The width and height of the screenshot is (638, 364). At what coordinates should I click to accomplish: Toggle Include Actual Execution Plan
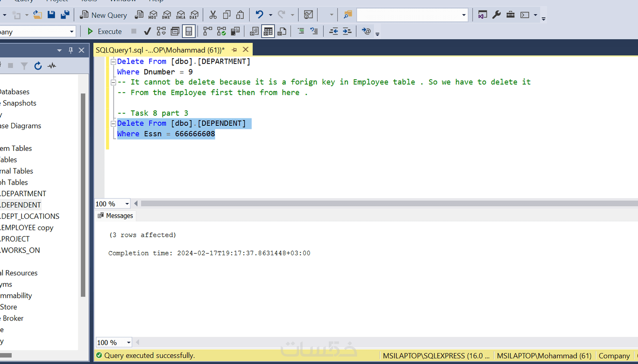coord(208,31)
